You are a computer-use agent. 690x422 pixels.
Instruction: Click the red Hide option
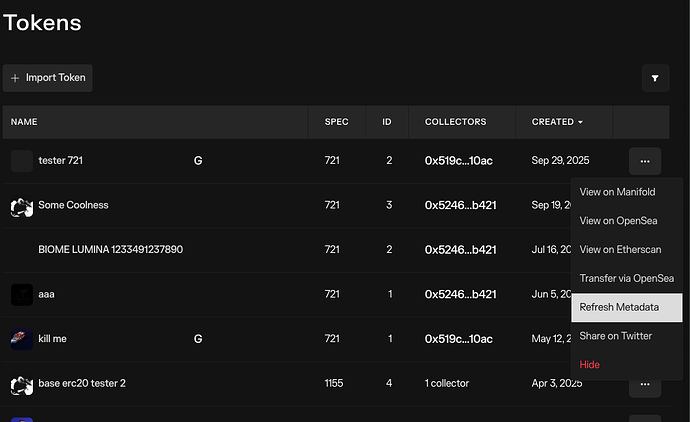(590, 365)
